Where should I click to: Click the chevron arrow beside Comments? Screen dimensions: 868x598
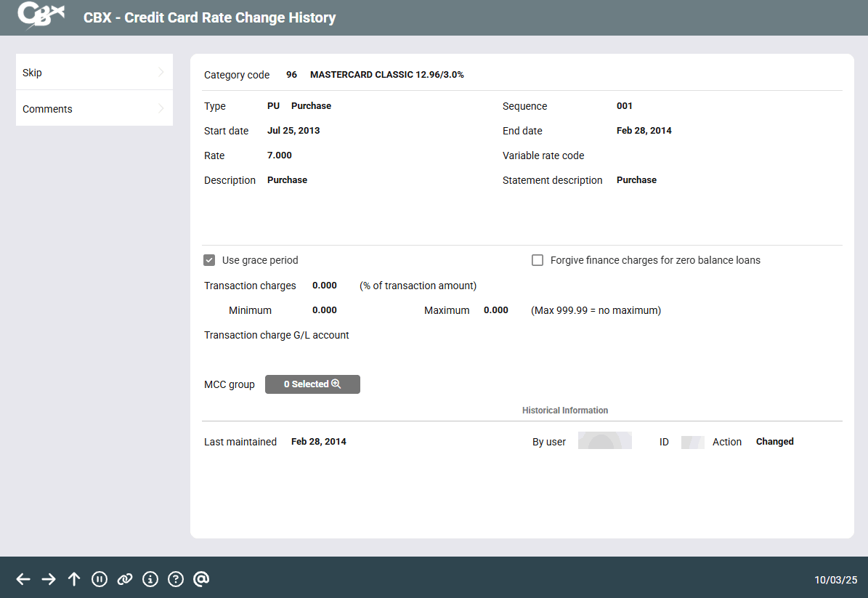(x=161, y=109)
